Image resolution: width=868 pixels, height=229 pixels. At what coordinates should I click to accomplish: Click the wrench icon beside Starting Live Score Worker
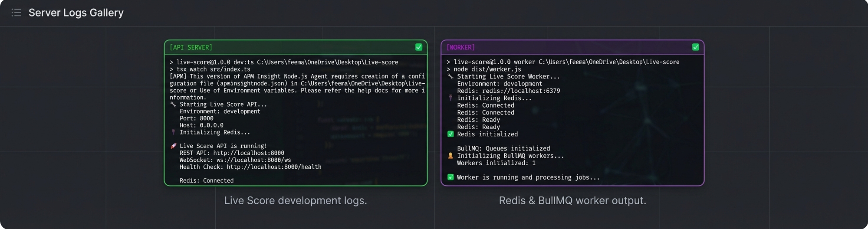450,77
